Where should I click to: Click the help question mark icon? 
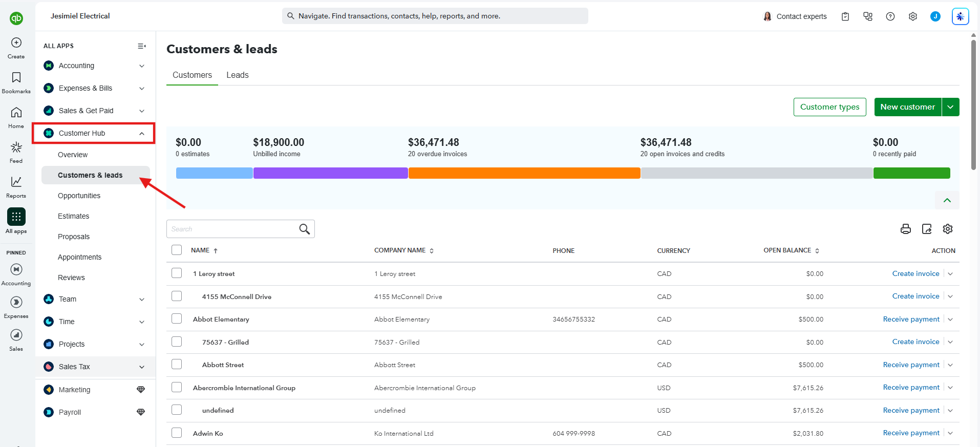(x=890, y=16)
